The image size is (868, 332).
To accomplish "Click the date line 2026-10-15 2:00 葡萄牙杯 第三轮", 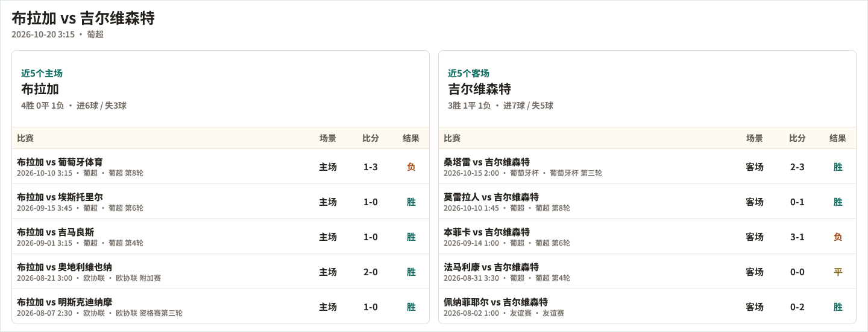I will coord(523,173).
